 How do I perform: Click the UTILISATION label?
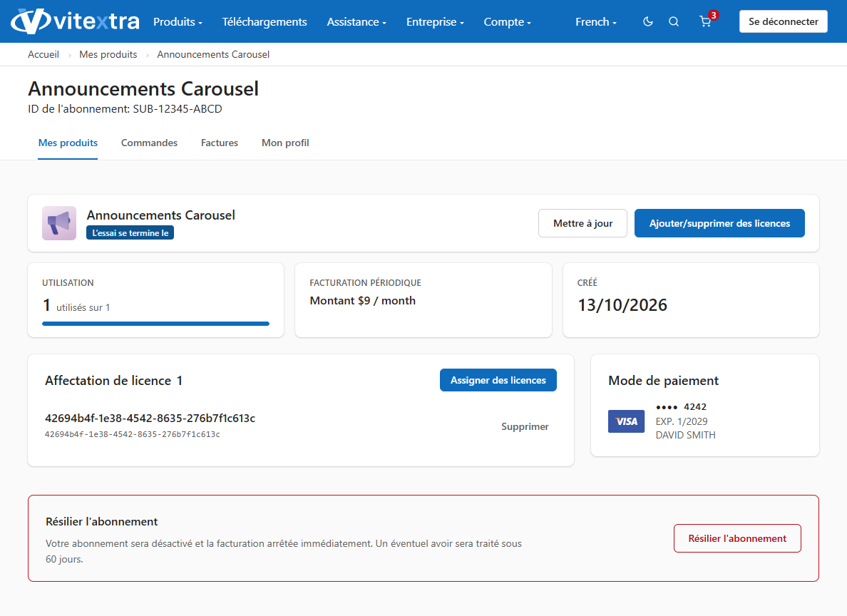point(68,282)
